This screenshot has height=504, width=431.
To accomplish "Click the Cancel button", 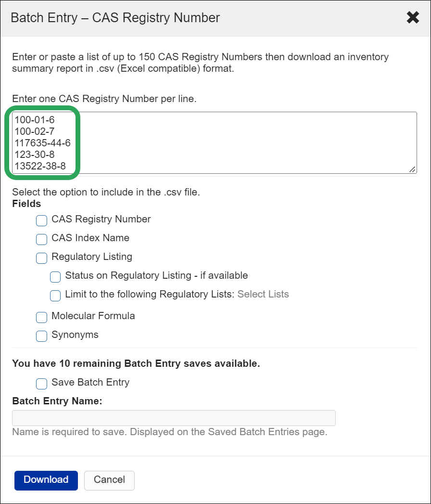I will coord(109,480).
